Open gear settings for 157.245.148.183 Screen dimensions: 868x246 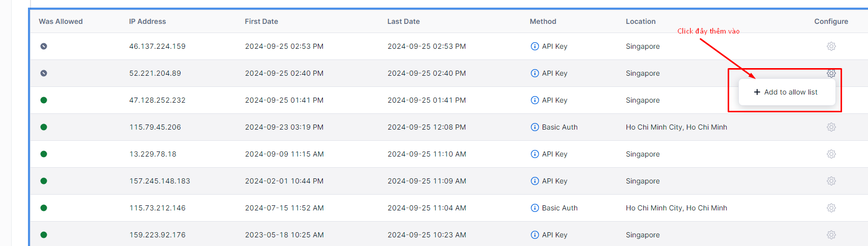click(x=831, y=181)
